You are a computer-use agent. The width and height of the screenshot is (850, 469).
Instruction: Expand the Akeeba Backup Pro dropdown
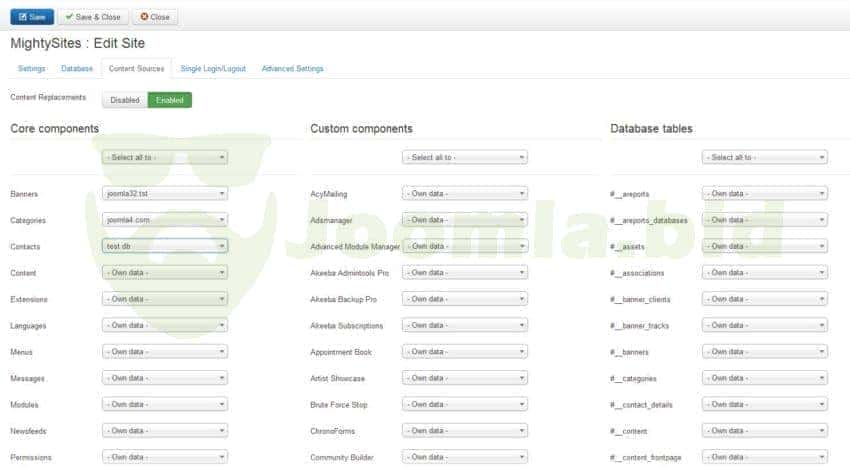465,299
